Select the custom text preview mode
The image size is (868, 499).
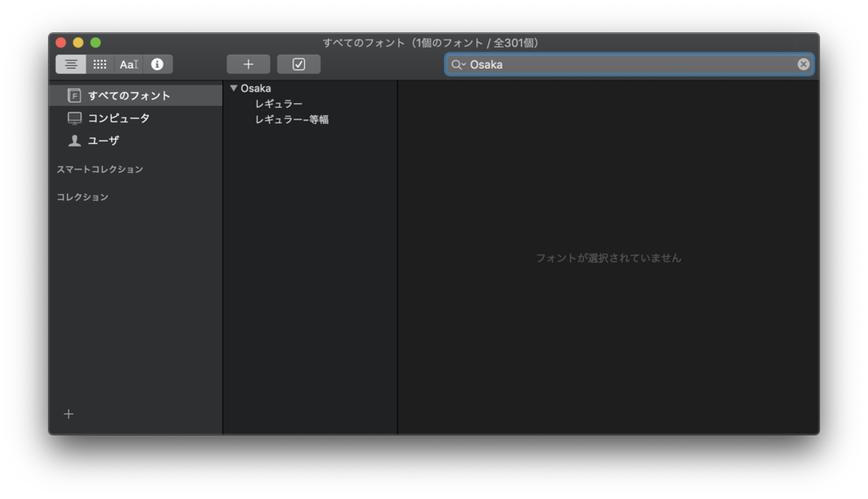(x=128, y=64)
